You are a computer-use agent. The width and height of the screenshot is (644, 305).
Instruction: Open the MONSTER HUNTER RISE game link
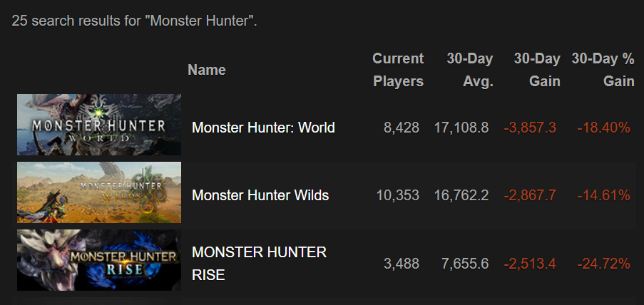(x=259, y=264)
